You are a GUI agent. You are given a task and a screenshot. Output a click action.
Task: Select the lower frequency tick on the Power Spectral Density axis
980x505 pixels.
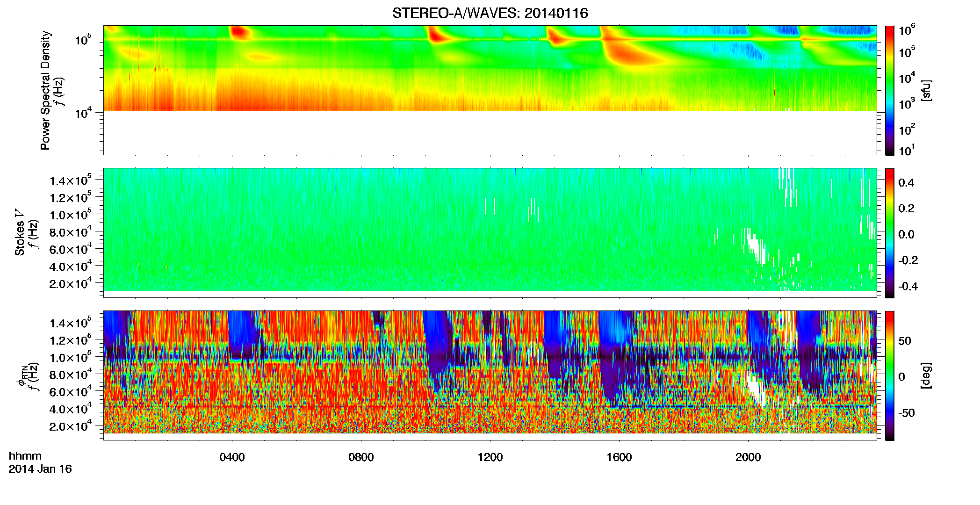click(x=83, y=113)
